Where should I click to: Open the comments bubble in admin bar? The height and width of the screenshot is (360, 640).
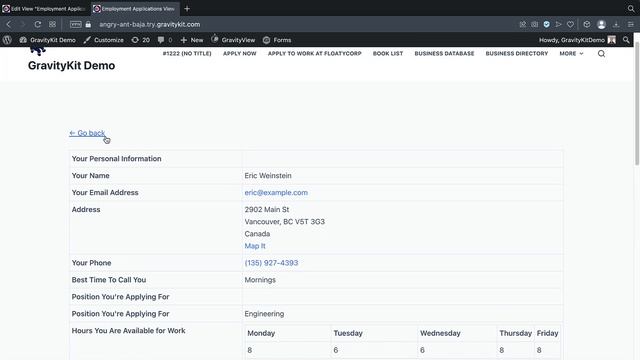coord(164,40)
